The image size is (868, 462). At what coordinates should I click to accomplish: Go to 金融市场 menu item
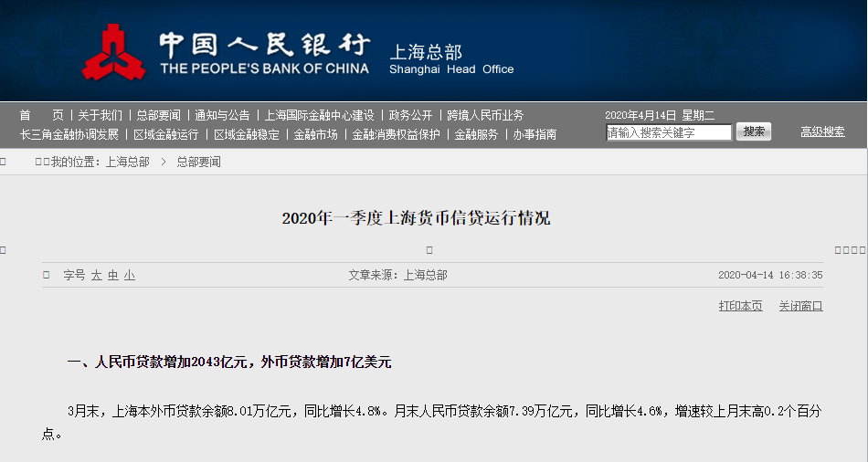[x=315, y=134]
